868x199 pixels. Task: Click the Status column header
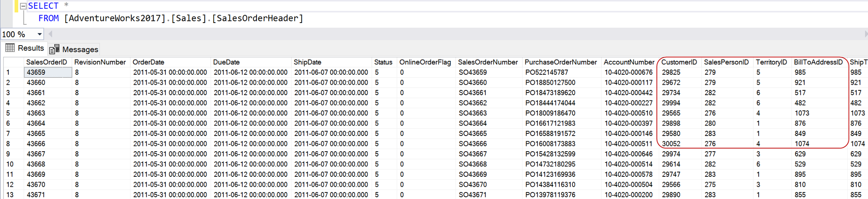coord(383,62)
